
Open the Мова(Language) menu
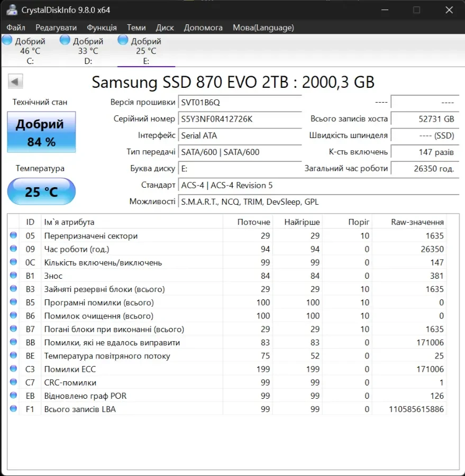click(x=263, y=28)
